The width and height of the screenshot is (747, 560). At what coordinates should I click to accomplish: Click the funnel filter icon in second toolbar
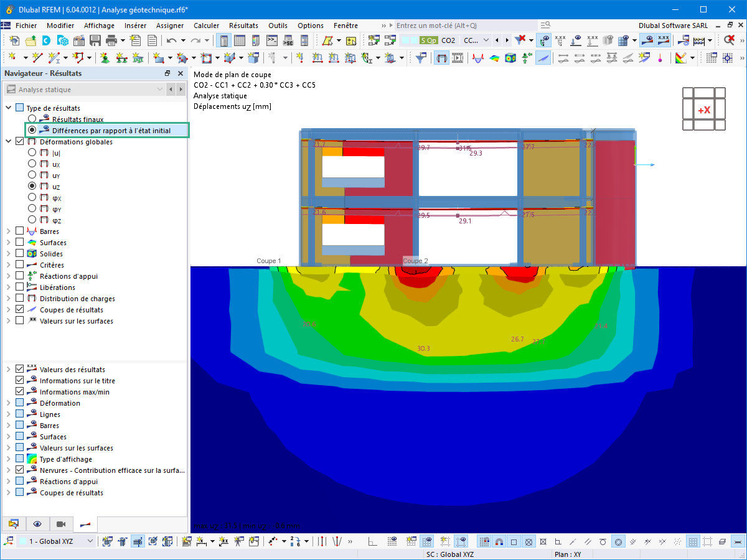coord(421,58)
